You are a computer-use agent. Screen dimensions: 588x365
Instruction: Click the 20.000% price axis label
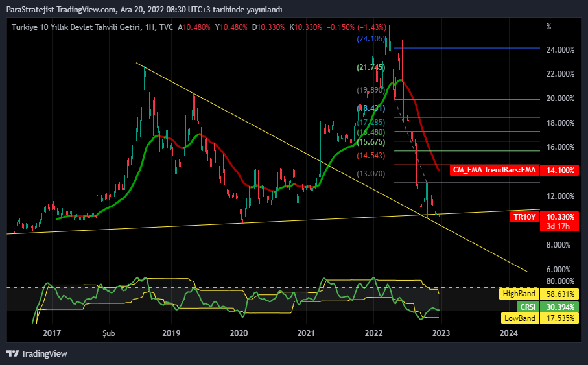[560, 99]
